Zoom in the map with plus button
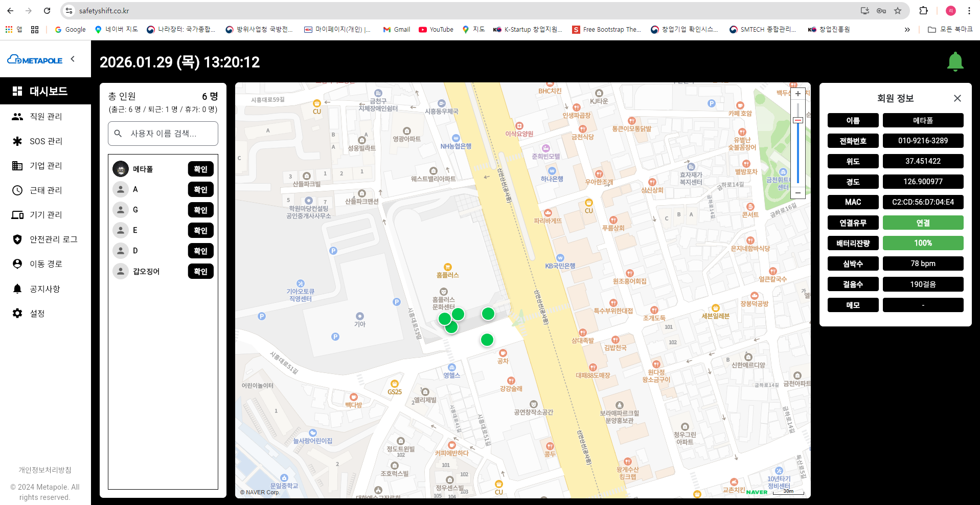Image resolution: width=980 pixels, height=505 pixels. pyautogui.click(x=797, y=94)
